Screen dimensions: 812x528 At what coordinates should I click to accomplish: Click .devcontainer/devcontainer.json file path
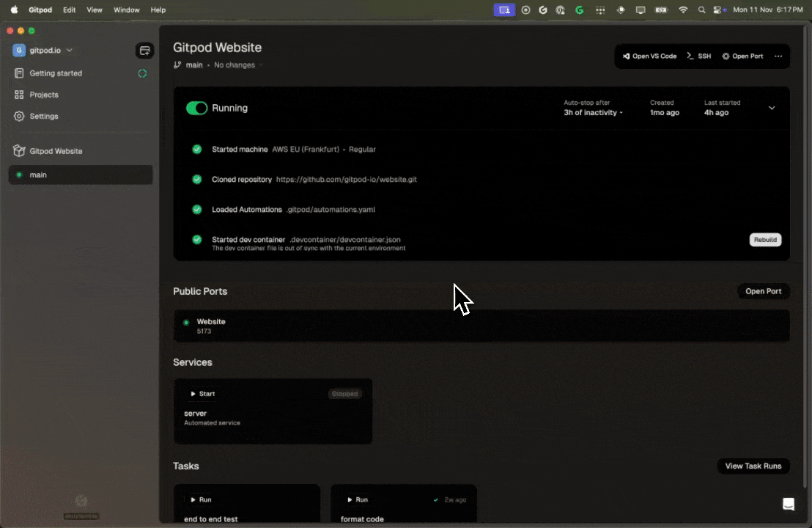click(345, 239)
